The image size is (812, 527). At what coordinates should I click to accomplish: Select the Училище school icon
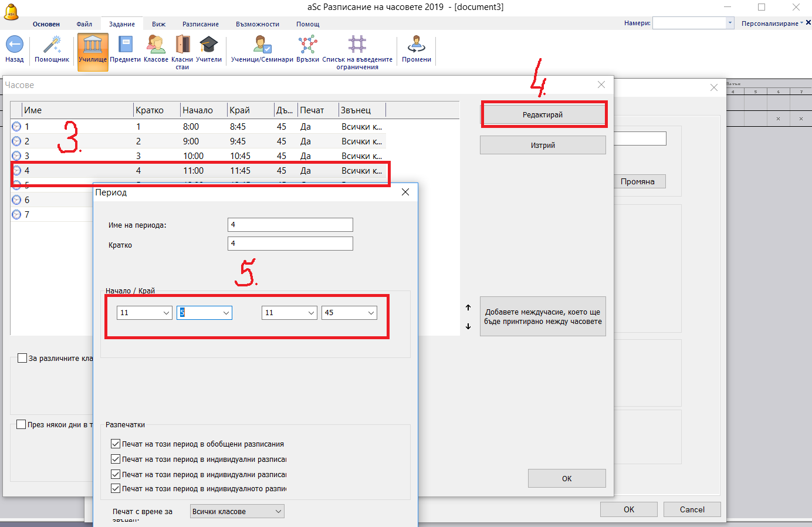[93, 45]
